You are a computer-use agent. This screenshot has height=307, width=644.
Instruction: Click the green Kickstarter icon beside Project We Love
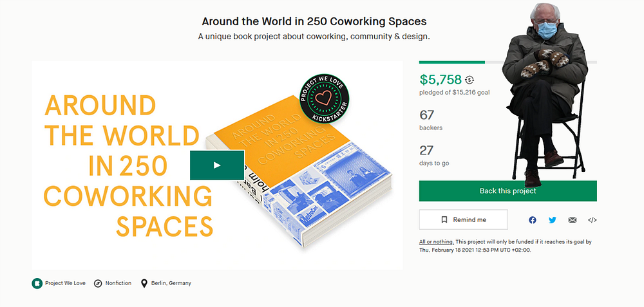tap(37, 283)
